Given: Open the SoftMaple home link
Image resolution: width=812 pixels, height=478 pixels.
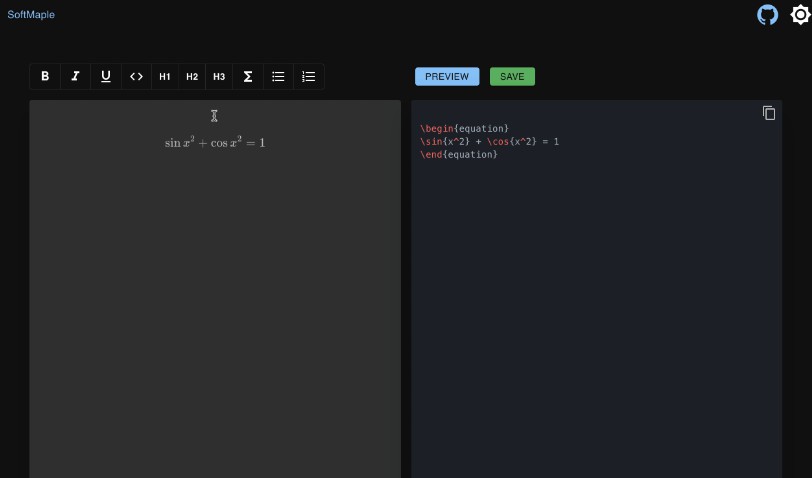Looking at the screenshot, I should click(31, 15).
